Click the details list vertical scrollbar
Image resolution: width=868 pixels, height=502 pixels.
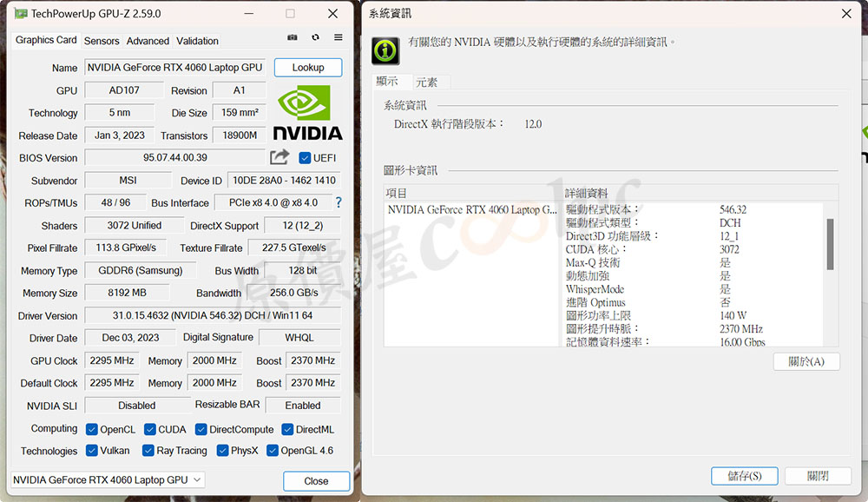tap(830, 244)
